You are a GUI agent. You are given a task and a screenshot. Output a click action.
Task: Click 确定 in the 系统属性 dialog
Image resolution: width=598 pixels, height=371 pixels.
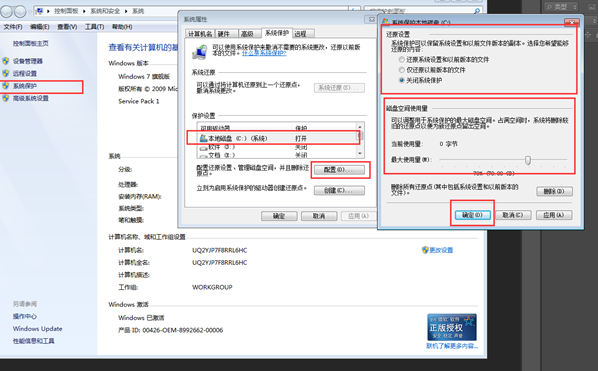click(279, 216)
